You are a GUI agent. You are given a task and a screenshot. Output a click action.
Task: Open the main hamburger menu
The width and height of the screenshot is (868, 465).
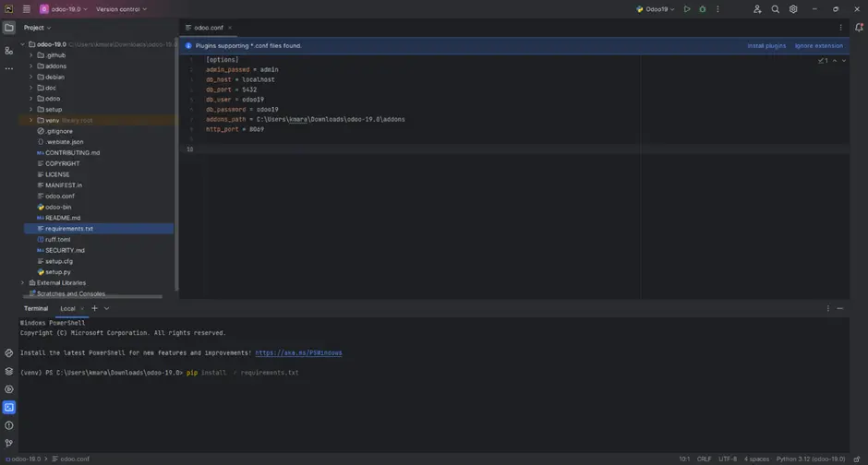click(x=26, y=9)
